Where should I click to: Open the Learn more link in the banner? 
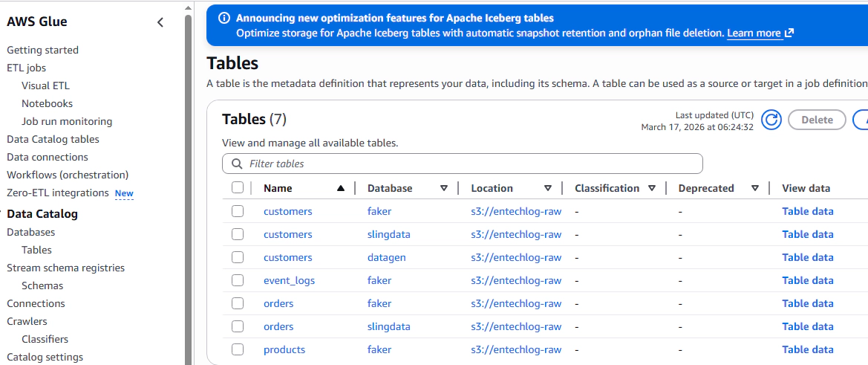(x=754, y=33)
